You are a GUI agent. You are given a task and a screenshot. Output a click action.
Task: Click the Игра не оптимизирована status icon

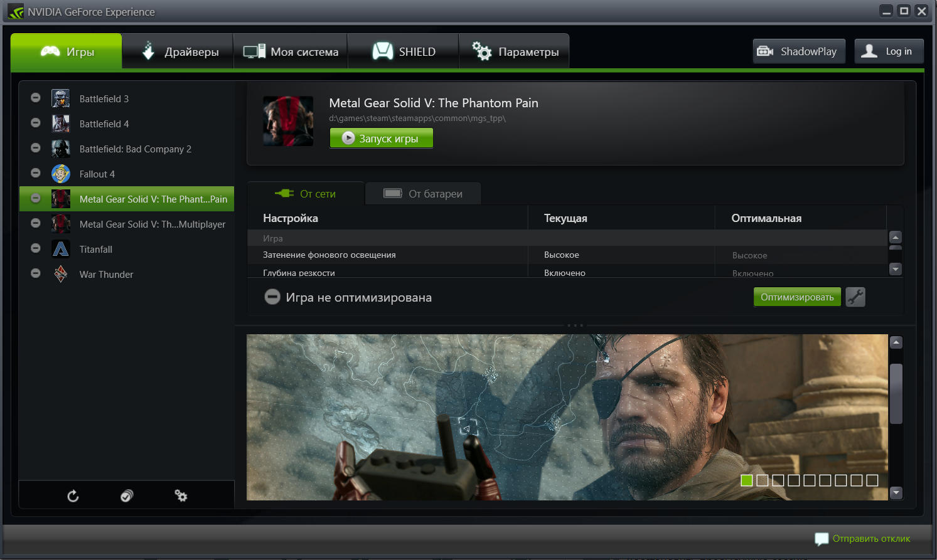pos(272,297)
